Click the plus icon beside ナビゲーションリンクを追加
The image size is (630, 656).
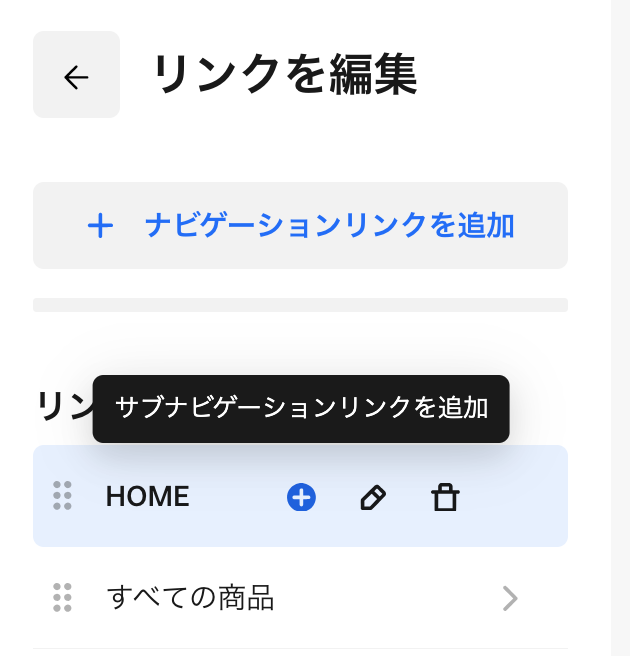(100, 226)
